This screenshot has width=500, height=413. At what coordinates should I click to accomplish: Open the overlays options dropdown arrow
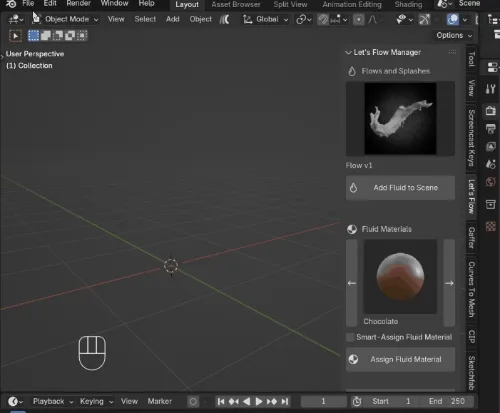(x=465, y=20)
